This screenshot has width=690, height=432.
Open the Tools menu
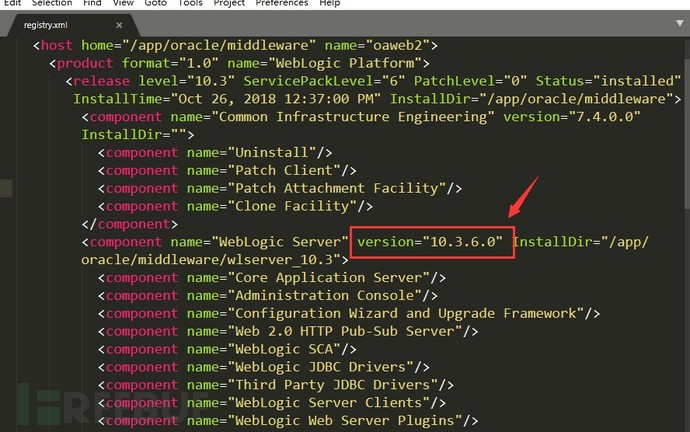click(190, 3)
